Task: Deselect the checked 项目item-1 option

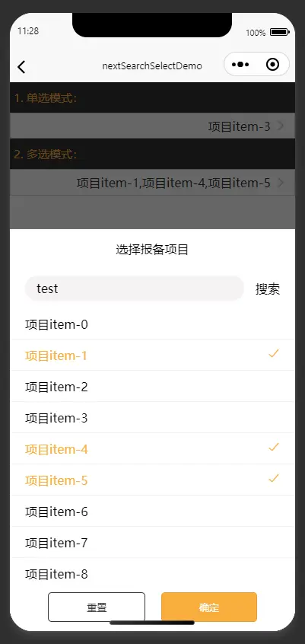Action: pyautogui.click(x=152, y=355)
